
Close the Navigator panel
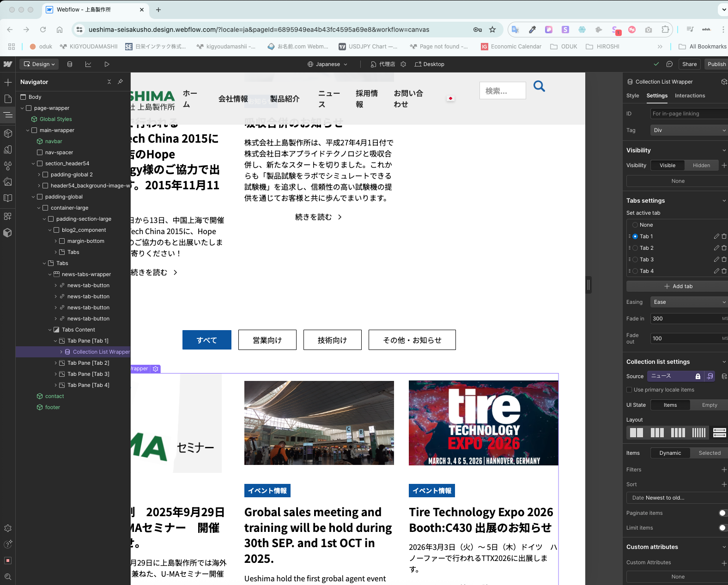[109, 82]
